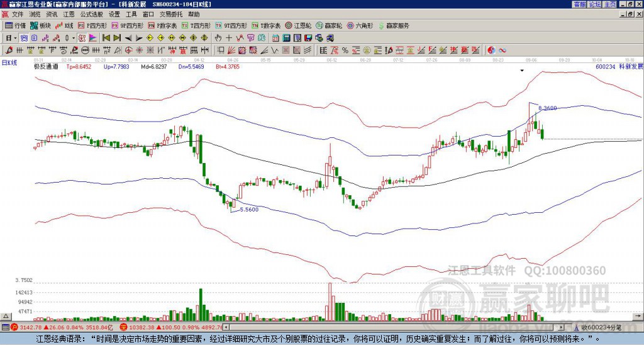Image resolution: width=644 pixels, height=345 pixels.
Task: Click the status bar scroll left arrow
Action: 226,327
